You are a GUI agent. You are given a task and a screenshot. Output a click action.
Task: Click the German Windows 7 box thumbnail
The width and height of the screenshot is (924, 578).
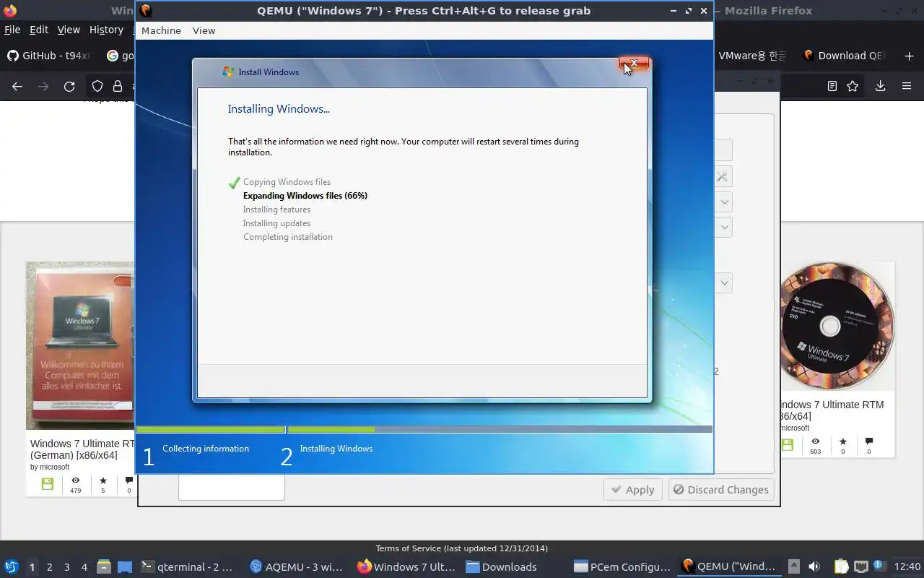(x=80, y=345)
